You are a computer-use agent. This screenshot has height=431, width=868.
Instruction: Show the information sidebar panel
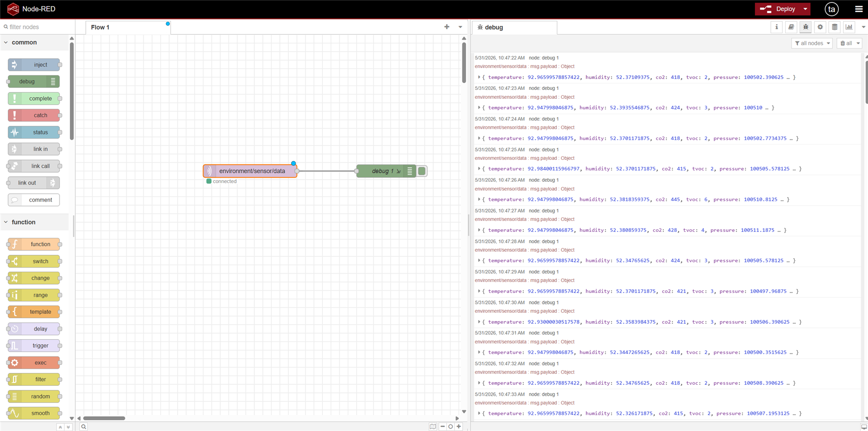click(x=777, y=27)
